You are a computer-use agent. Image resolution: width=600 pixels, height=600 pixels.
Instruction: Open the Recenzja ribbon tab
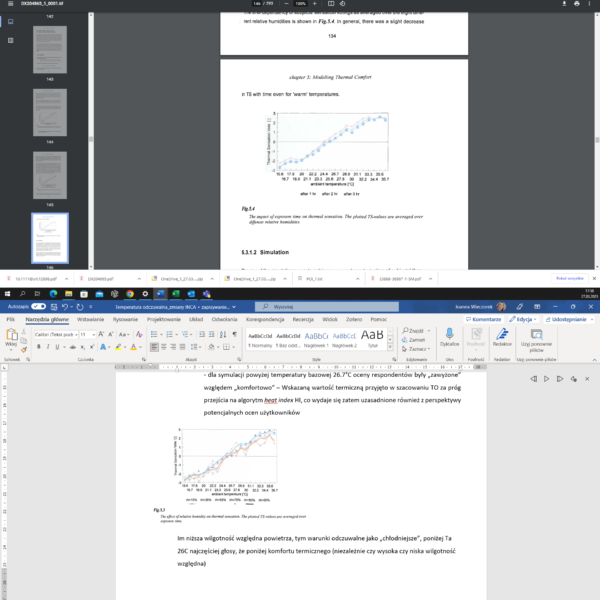(303, 319)
